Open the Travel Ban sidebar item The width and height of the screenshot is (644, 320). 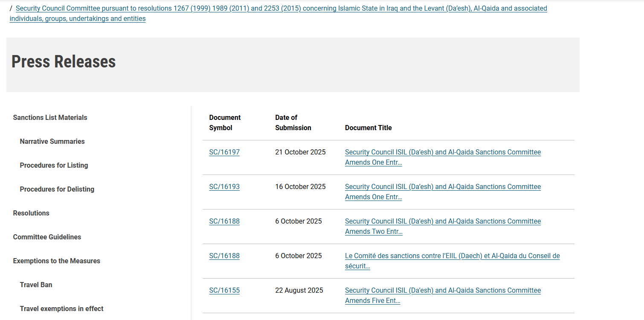(x=36, y=285)
